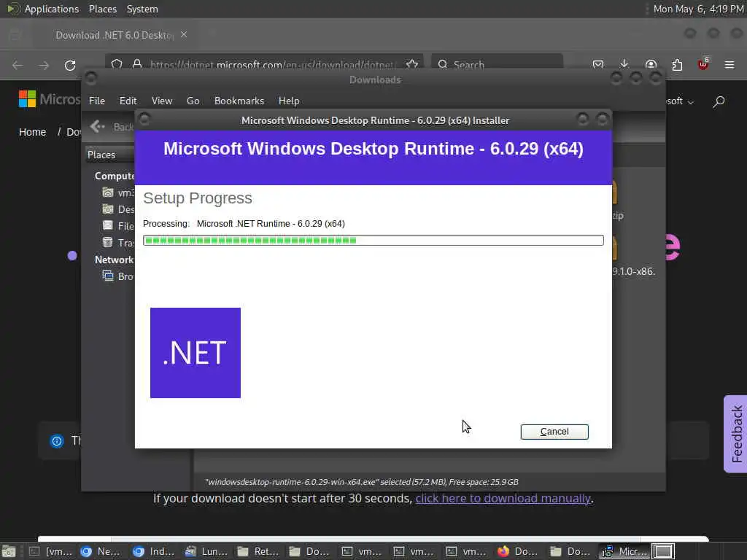
Task: Click the Setup Progress bar
Action: click(x=373, y=240)
